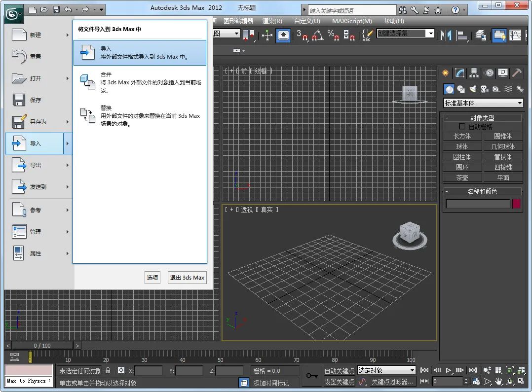
Task: Choose 导入 external file format entry
Action: (140, 53)
